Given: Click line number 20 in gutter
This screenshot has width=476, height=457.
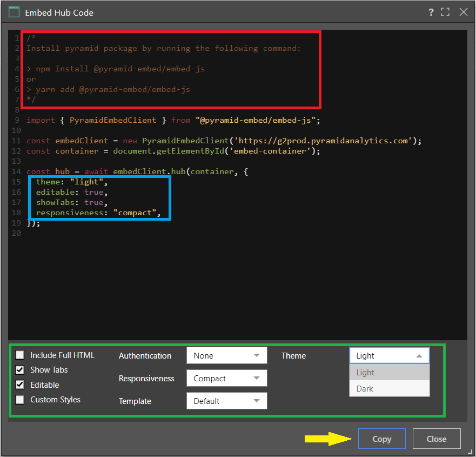Looking at the screenshot, I should pyautogui.click(x=16, y=233).
